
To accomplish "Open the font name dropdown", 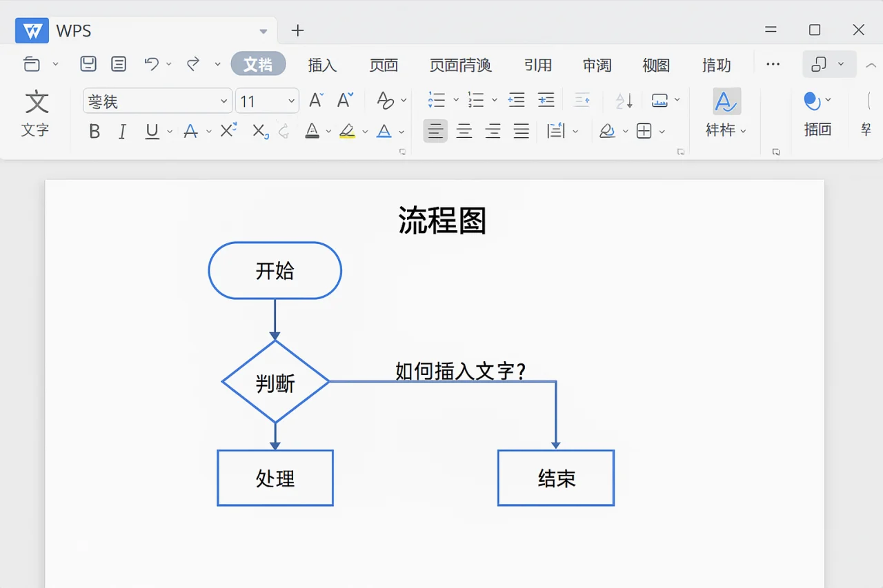I will click(226, 101).
